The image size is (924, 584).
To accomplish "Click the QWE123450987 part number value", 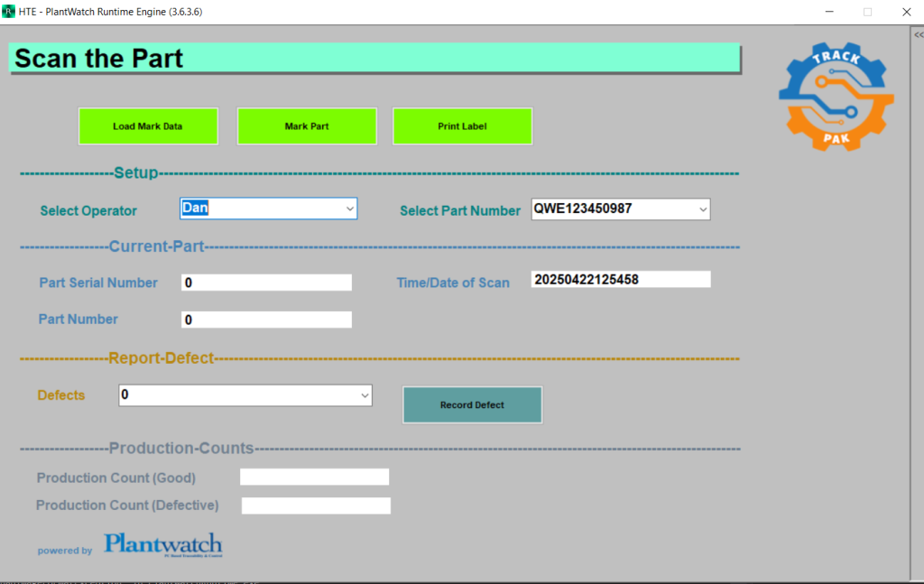I will click(x=583, y=209).
